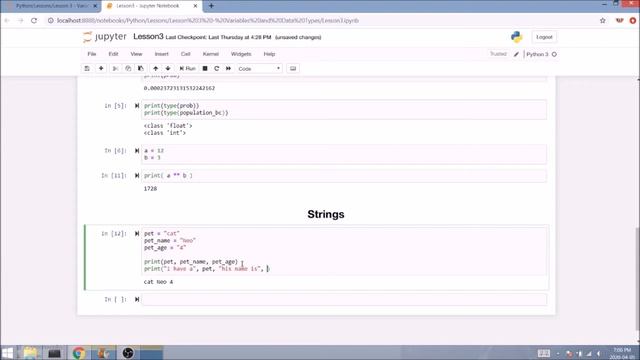Open Chrome from the taskbar
640x360 pixels.
[x=79, y=353]
